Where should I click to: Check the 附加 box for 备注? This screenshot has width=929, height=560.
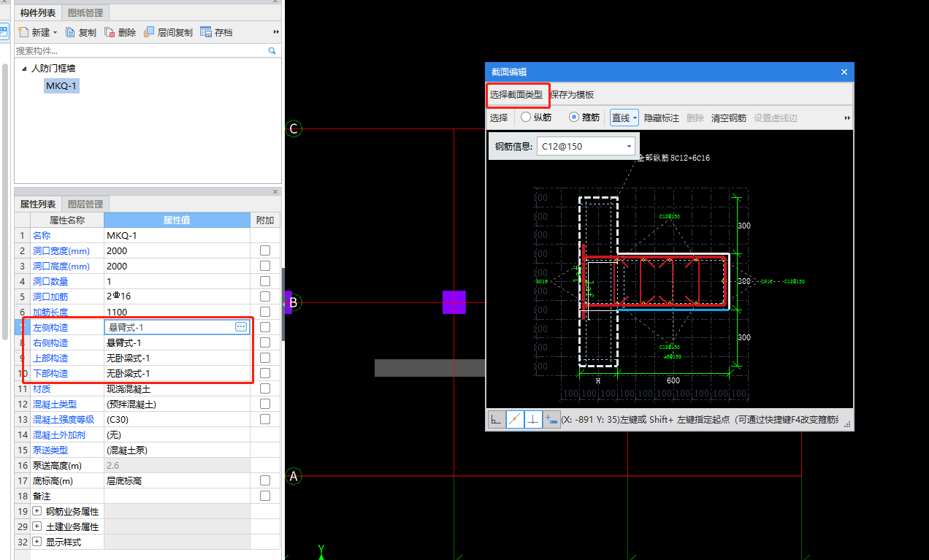(265, 496)
